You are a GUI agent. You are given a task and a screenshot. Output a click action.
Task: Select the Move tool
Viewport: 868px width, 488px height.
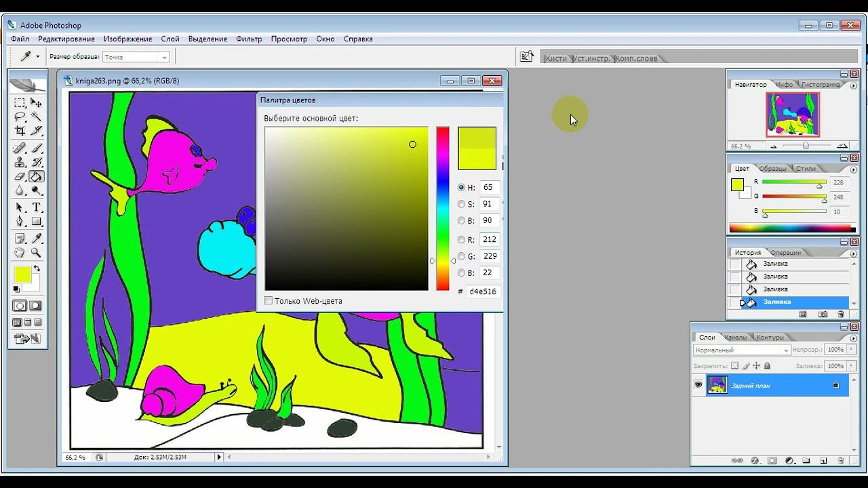36,103
